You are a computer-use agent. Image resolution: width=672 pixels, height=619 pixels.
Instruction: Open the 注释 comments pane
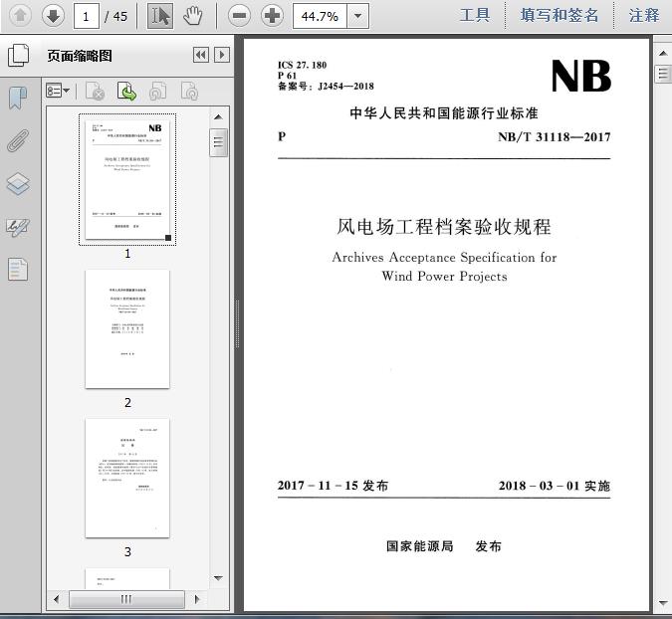click(644, 15)
